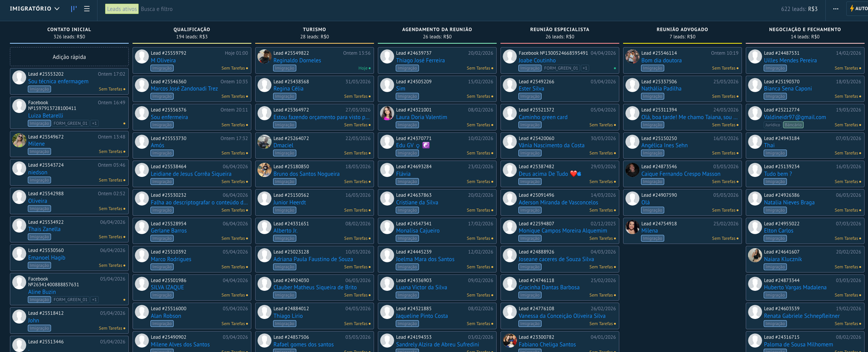Click the Leads ativos filter chip
Viewport: 868px width, 352px height.
pyautogui.click(x=122, y=9)
